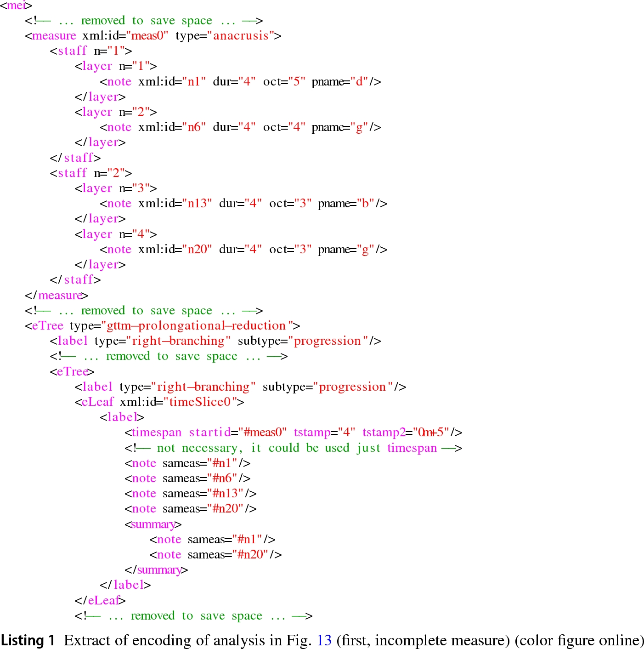Click the eLeaf id "timeSlice0"
Image resolution: width=644 pixels, height=649 pixels.
[x=200, y=402]
